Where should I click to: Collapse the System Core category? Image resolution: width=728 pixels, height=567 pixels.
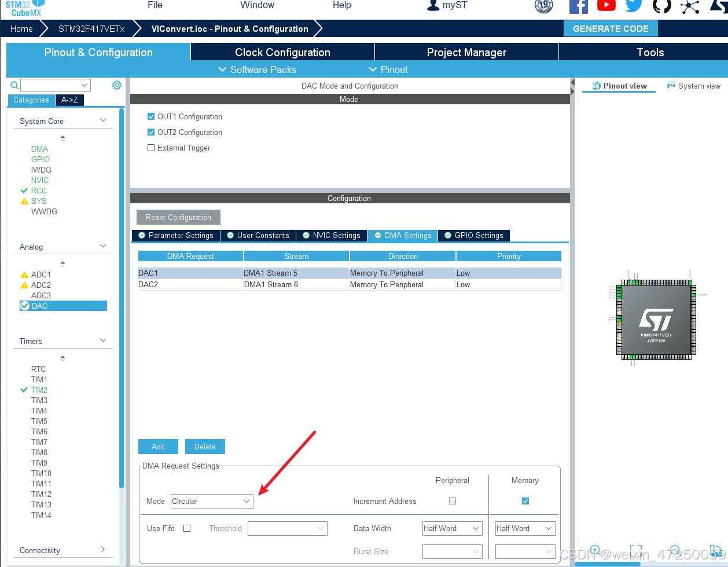tap(103, 120)
